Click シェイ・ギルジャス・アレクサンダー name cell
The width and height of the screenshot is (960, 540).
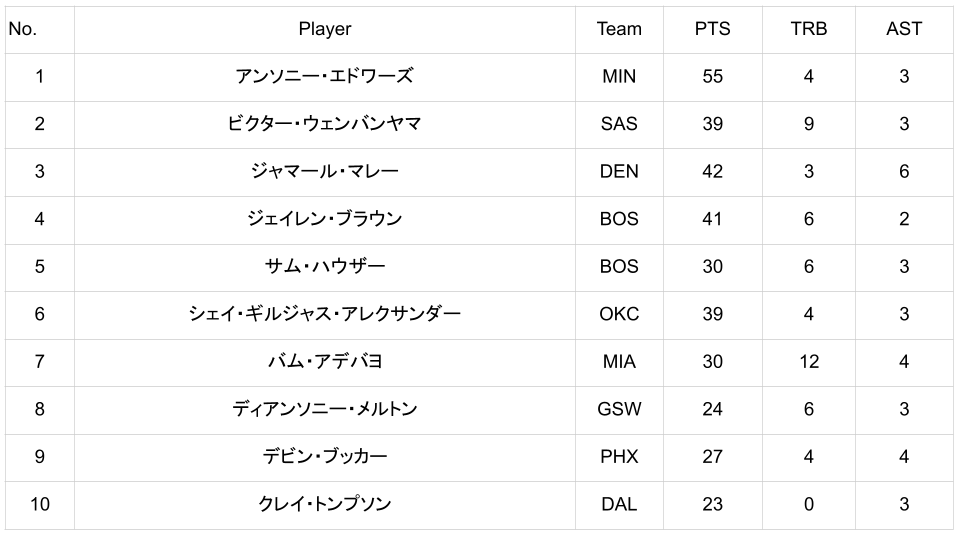tap(324, 314)
